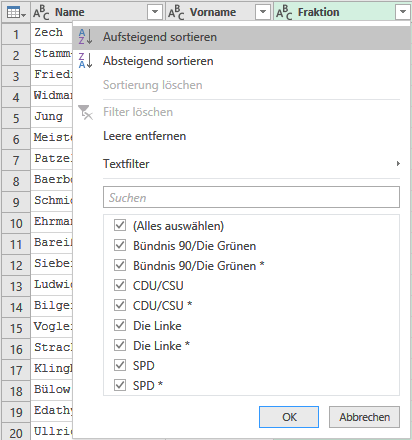Click the ABC type icon of Fraktion column

coord(284,12)
